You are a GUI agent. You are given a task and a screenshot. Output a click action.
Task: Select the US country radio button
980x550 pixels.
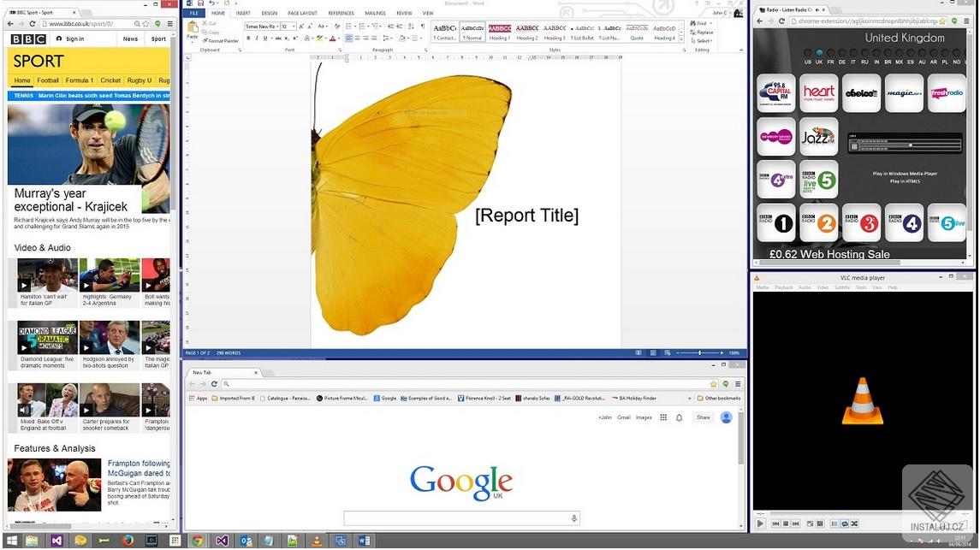click(x=807, y=53)
